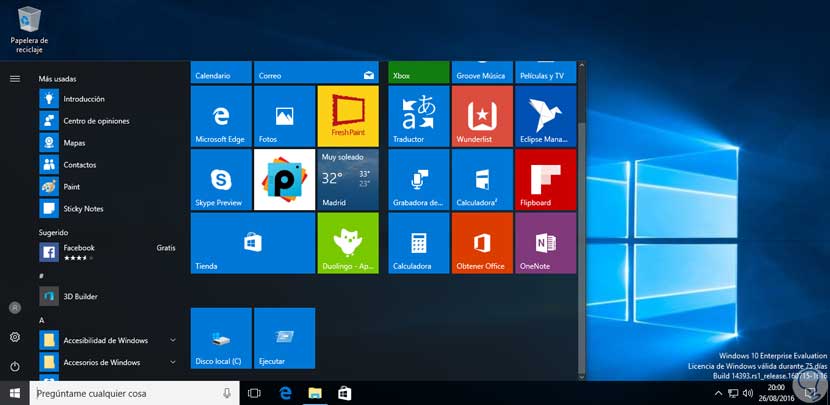Image resolution: width=830 pixels, height=405 pixels.
Task: Open Centro de opiniones app
Action: pyautogui.click(x=107, y=121)
